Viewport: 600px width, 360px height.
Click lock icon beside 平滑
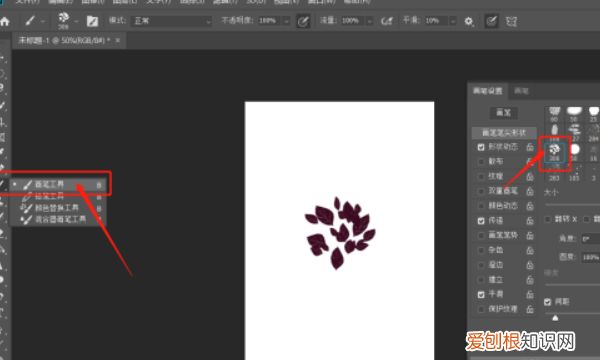pyautogui.click(x=530, y=294)
